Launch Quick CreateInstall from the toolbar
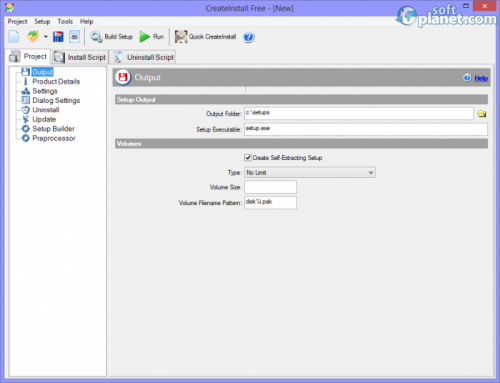Image resolution: width=500 pixels, height=383 pixels. coord(205,37)
